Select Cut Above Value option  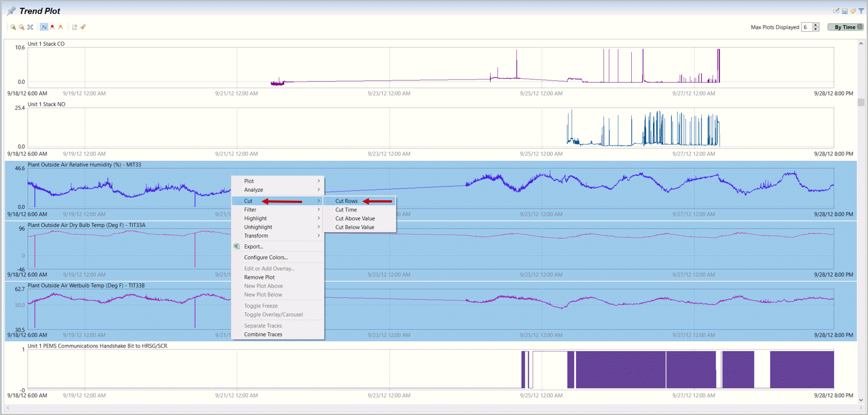pos(355,219)
